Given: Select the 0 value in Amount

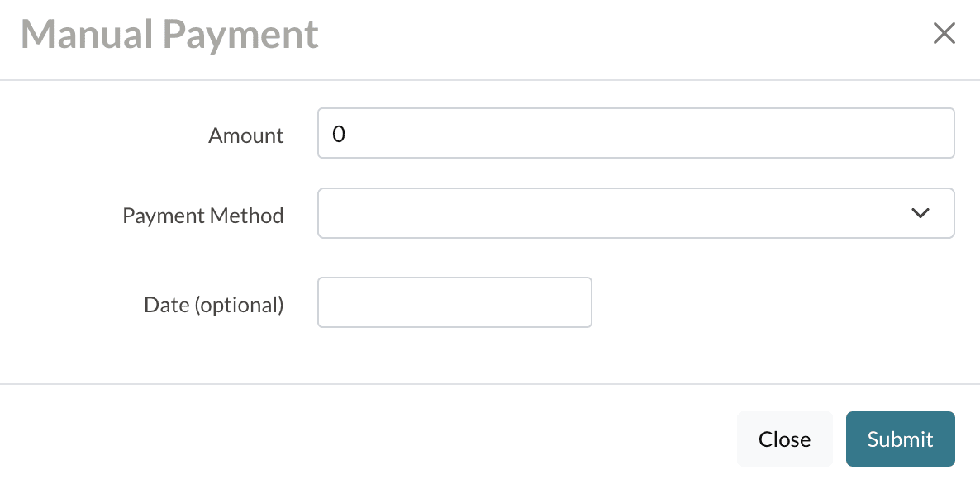Looking at the screenshot, I should (x=339, y=134).
